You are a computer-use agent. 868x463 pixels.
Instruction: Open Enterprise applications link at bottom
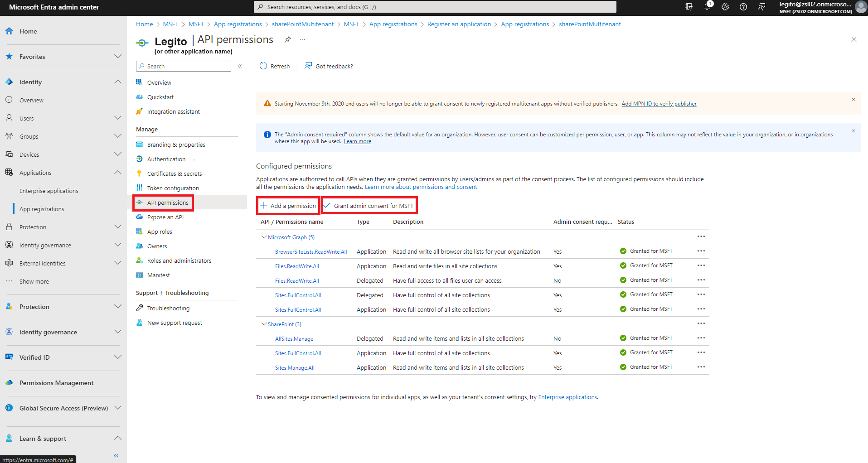point(567,397)
